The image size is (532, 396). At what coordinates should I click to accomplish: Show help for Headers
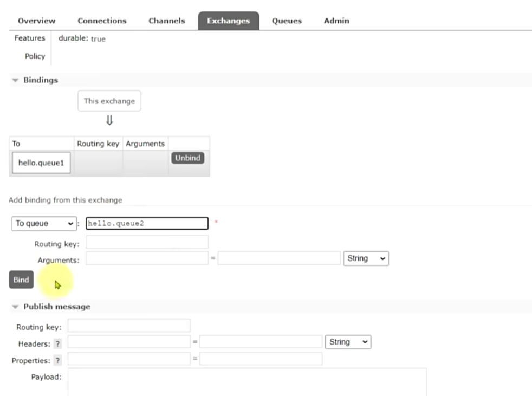click(x=57, y=344)
